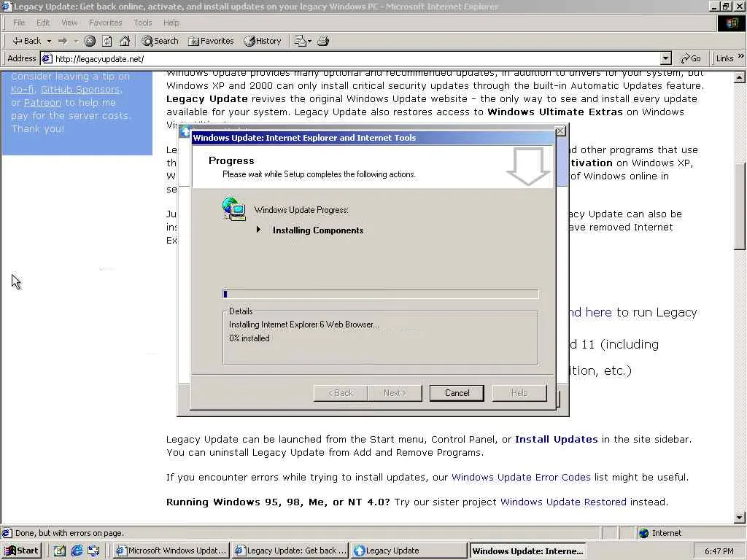Click the Back arrow in IE toolbar
Viewport: 747px width, 560px height.
[x=26, y=41]
